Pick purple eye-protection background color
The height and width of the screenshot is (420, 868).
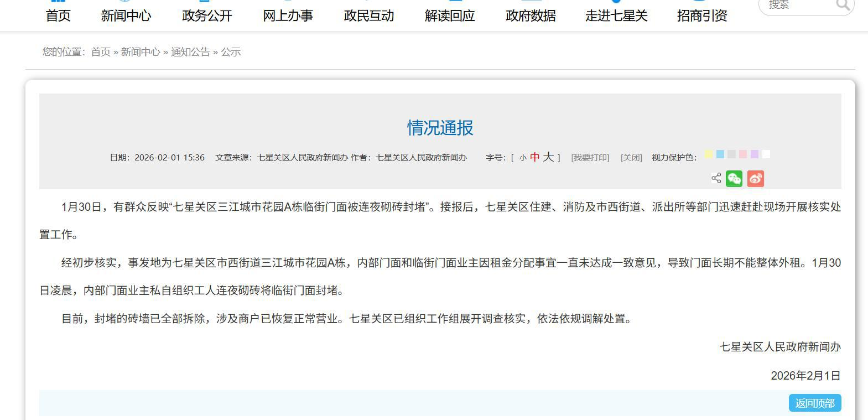[x=755, y=154]
